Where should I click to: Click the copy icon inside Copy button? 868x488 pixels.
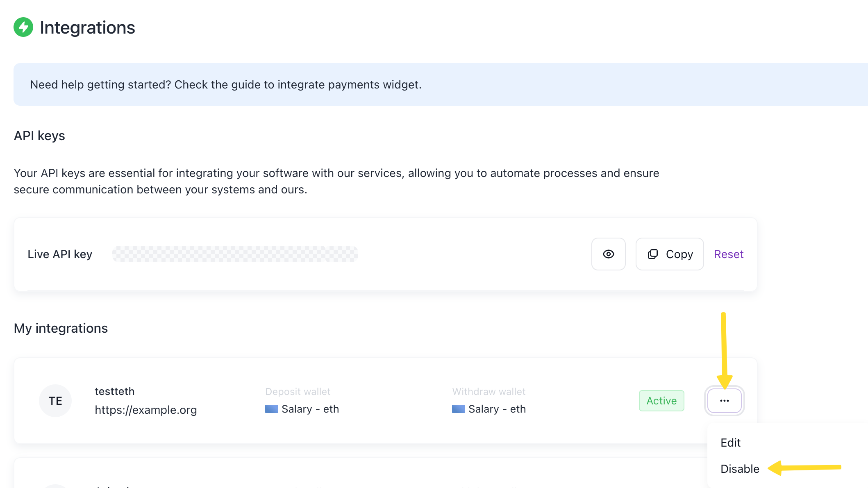coord(652,254)
